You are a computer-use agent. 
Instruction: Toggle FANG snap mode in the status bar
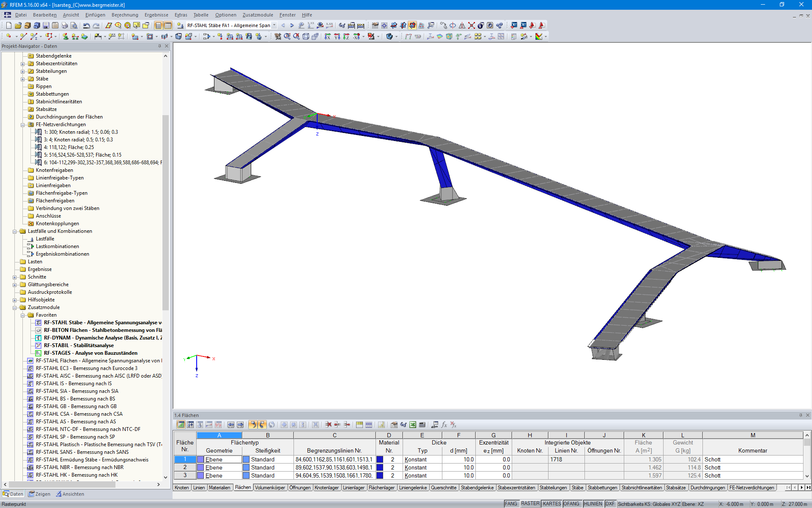click(x=511, y=504)
